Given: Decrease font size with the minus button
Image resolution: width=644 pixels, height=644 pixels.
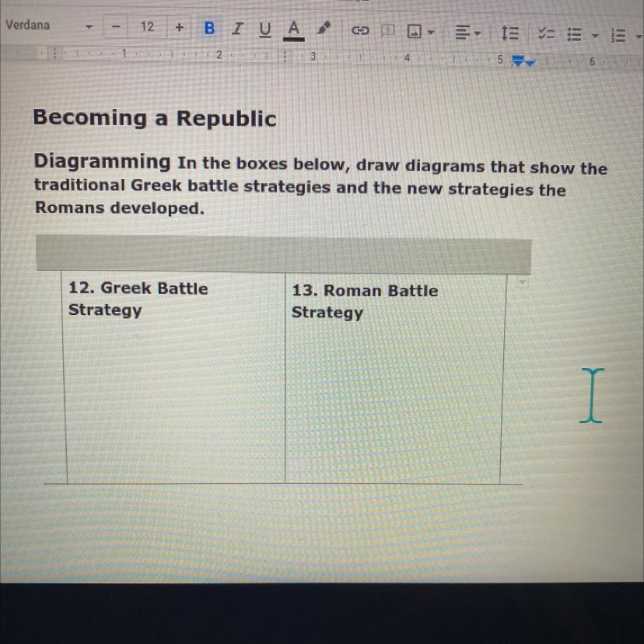Looking at the screenshot, I should pyautogui.click(x=116, y=26).
